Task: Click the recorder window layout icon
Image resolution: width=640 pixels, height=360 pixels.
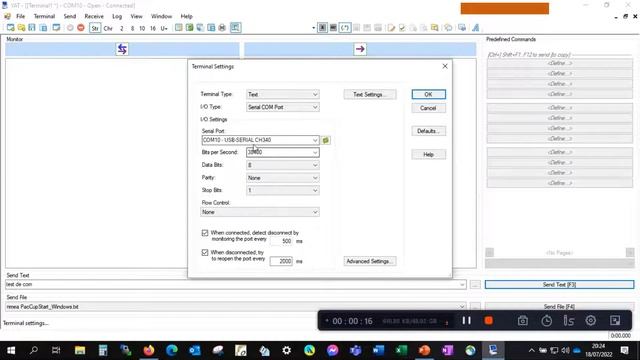Action: [615, 321]
